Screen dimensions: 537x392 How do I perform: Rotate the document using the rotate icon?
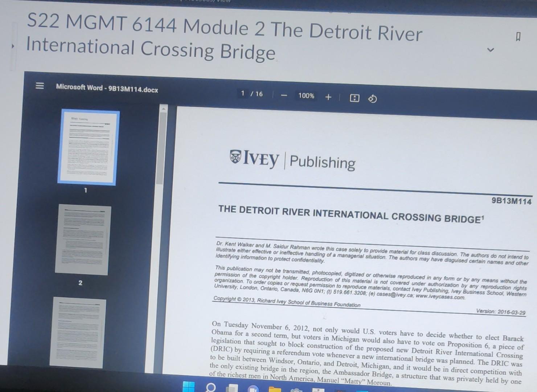click(372, 99)
